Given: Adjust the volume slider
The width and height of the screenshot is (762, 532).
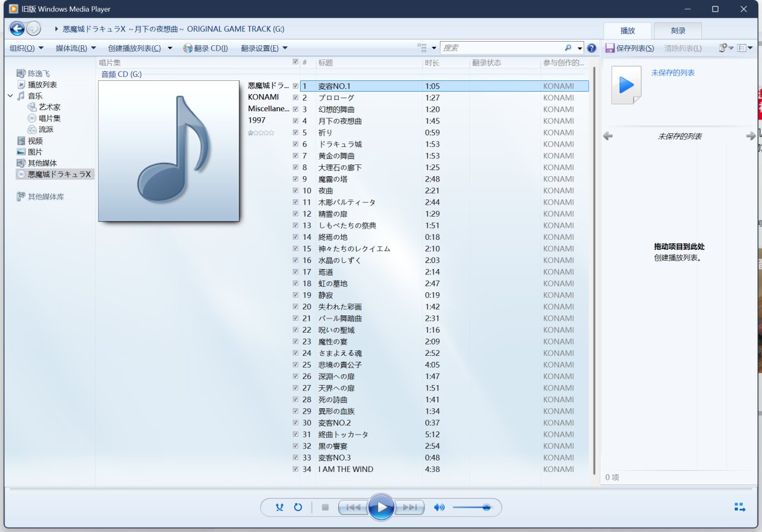Looking at the screenshot, I should pos(472,508).
